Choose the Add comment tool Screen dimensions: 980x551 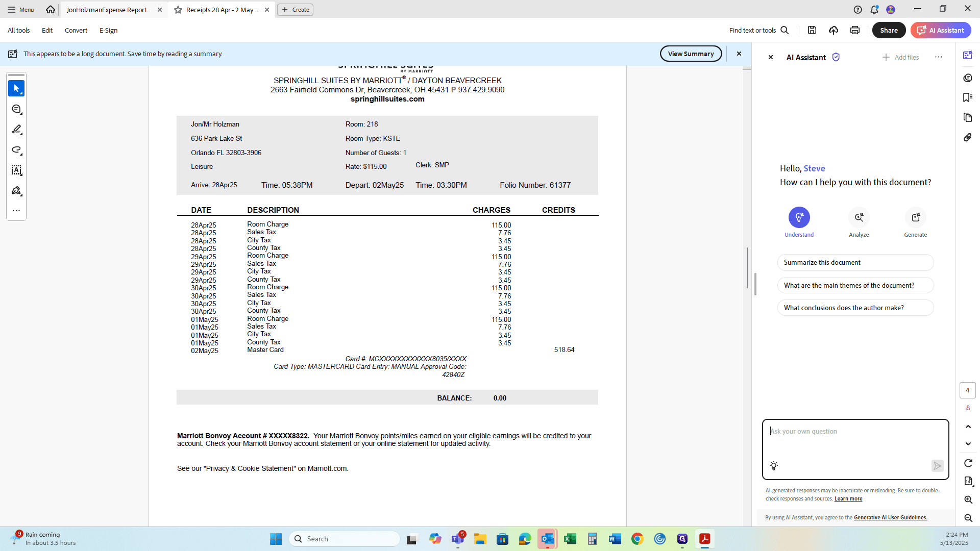point(16,109)
